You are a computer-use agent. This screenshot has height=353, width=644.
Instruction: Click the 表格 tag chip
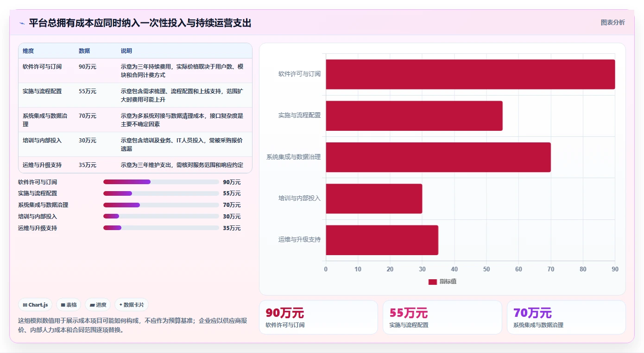point(69,305)
